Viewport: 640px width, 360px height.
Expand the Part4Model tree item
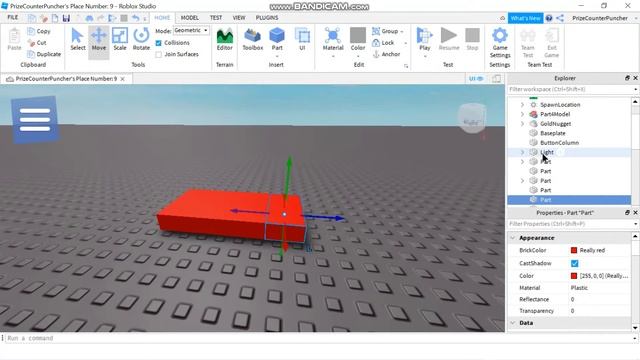tap(522, 114)
